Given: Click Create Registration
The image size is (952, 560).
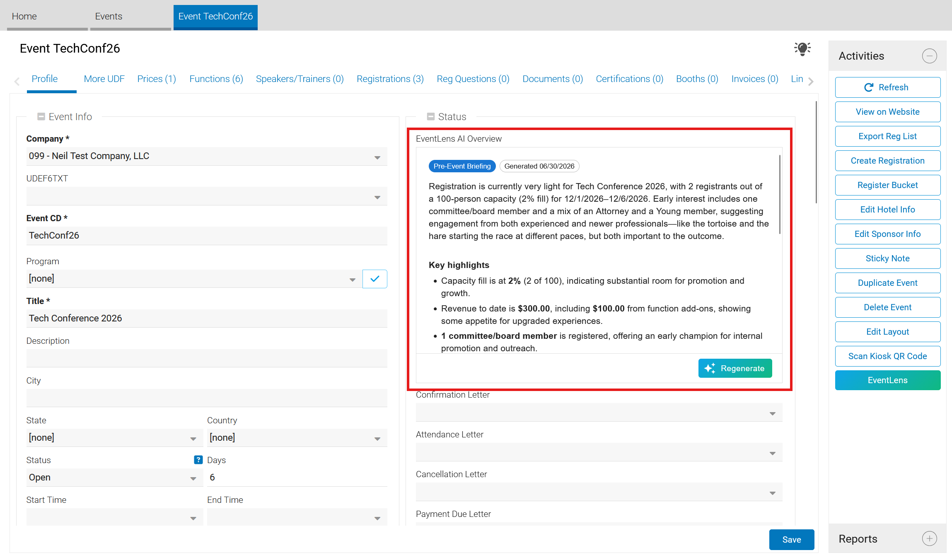Looking at the screenshot, I should pyautogui.click(x=887, y=161).
